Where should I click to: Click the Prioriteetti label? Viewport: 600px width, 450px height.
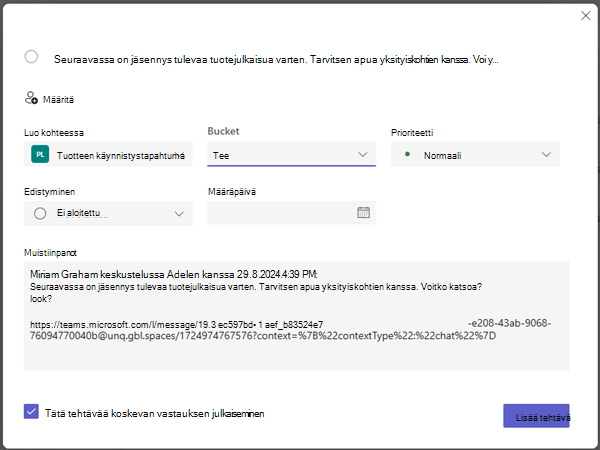click(x=412, y=133)
